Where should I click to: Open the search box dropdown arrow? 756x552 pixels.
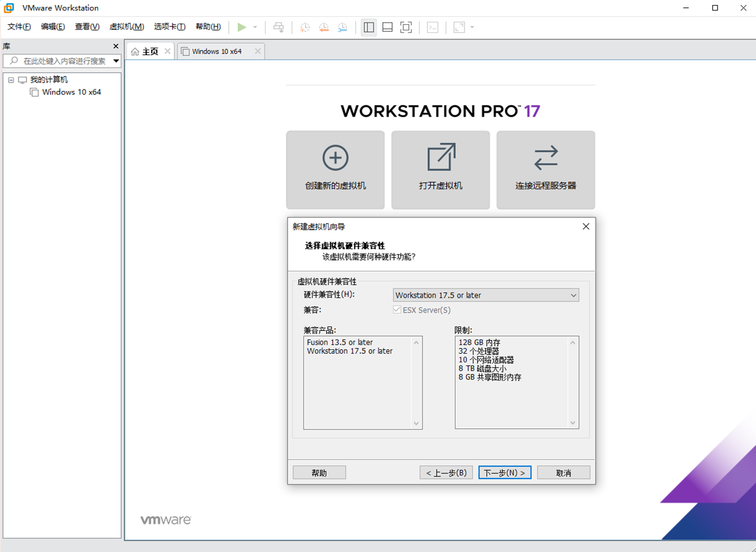116,61
